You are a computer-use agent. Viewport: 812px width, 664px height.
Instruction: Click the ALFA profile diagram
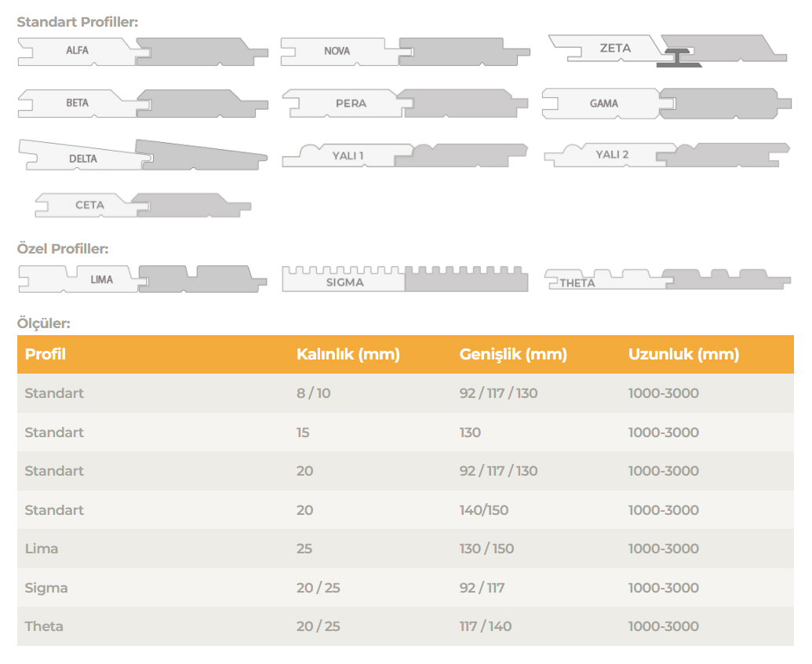pyautogui.click(x=143, y=51)
